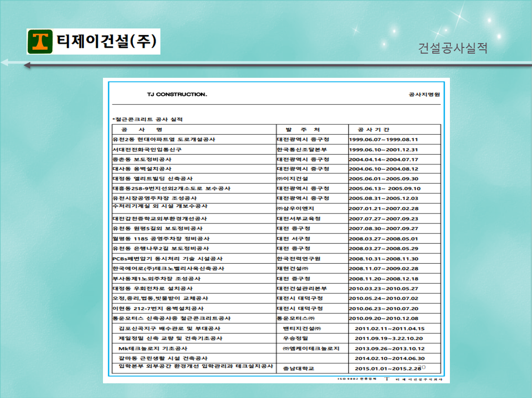Viewport: 532px width, 398px height.
Task: Click the 공사지명원 label in document header
Action: [424, 94]
